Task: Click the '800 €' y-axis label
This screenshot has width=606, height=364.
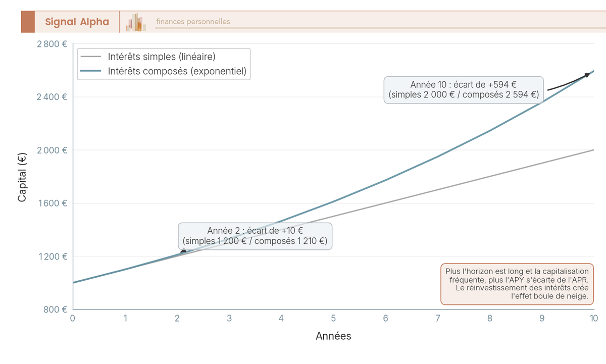Action: [56, 309]
